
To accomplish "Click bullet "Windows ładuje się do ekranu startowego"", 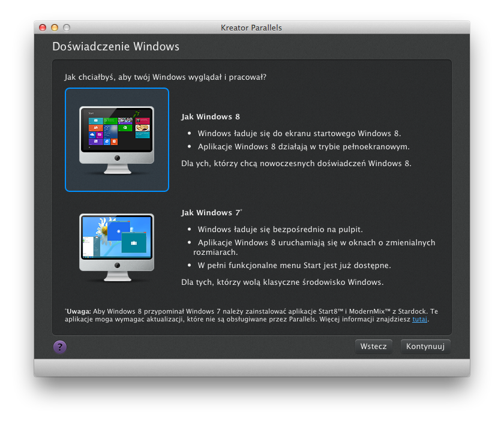I will [299, 133].
